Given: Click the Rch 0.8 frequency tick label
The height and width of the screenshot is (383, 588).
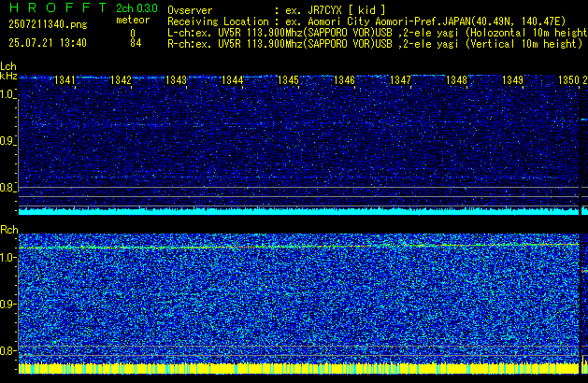Looking at the screenshot, I should 7,350.
